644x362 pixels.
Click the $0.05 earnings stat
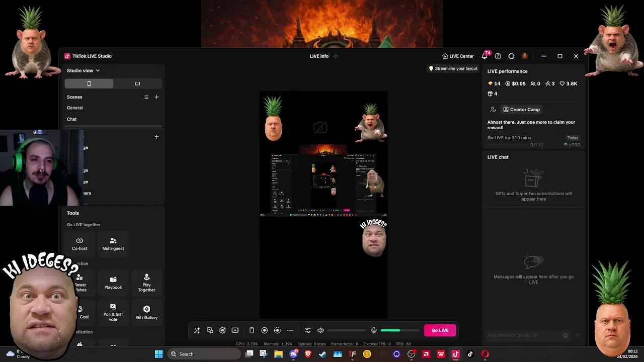pos(515,84)
